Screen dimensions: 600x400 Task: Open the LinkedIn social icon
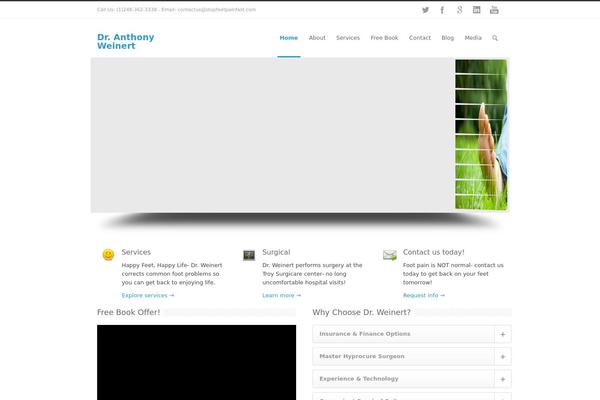tap(476, 10)
